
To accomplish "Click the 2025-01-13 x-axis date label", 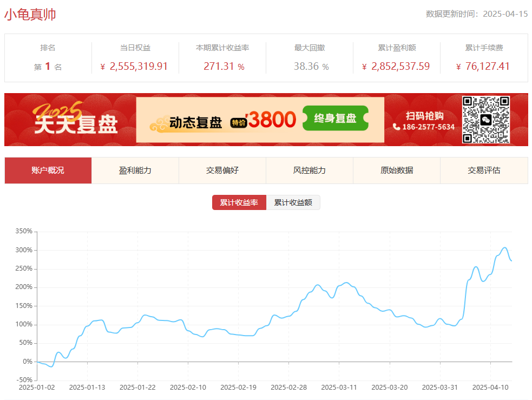I will pos(87,388).
